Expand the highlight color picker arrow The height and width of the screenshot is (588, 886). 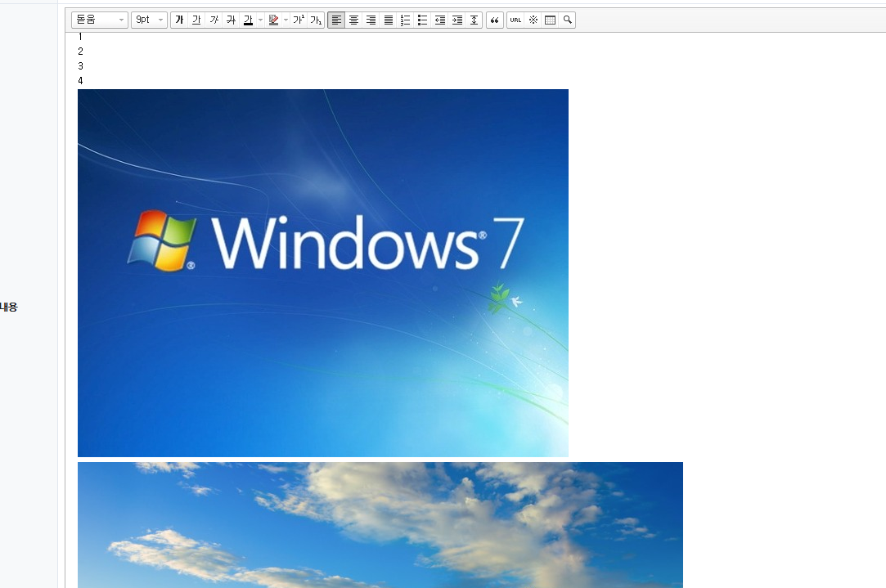[x=286, y=20]
